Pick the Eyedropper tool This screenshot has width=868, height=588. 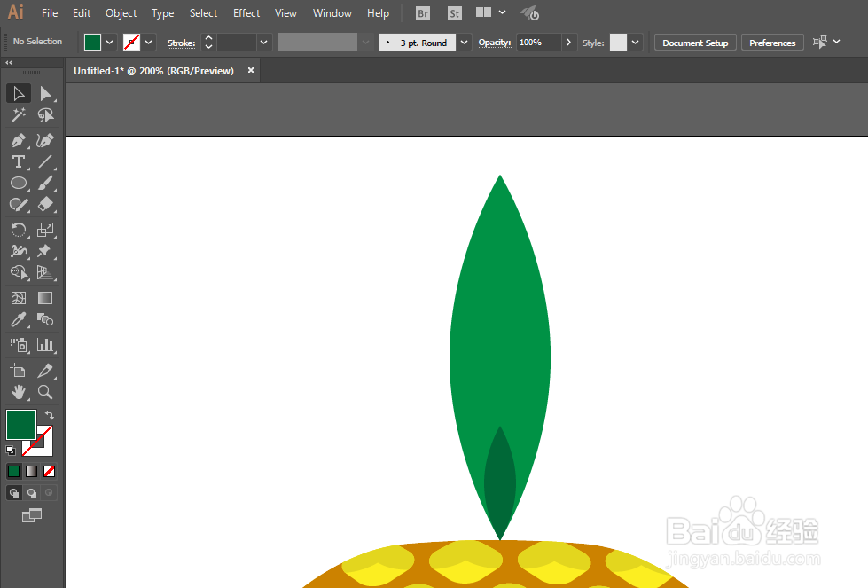coord(18,320)
